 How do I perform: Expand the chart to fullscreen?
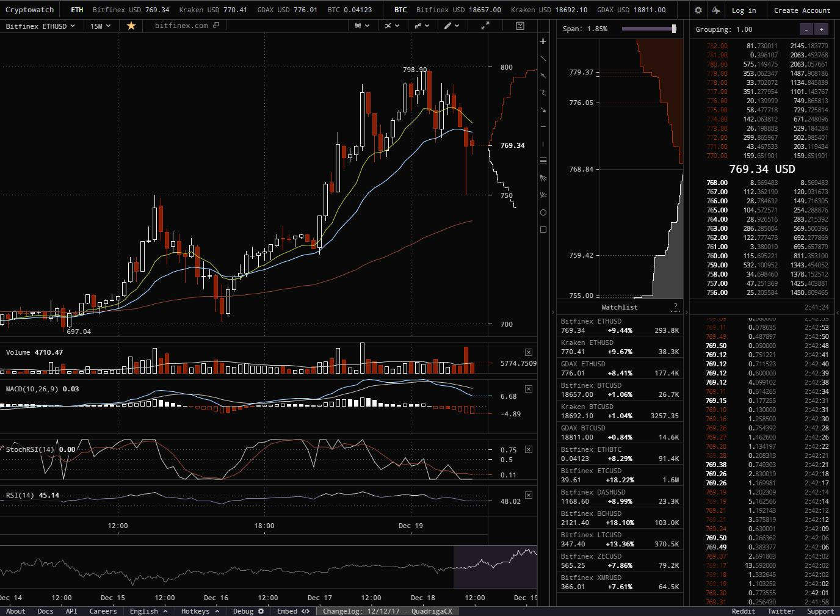click(485, 26)
